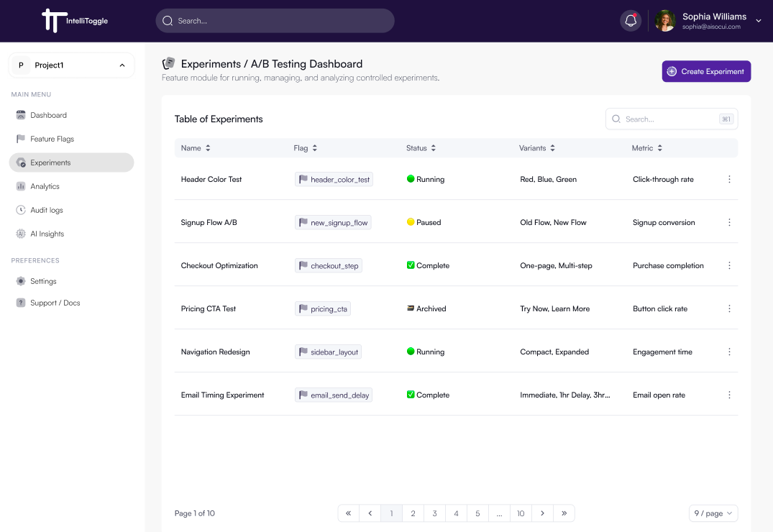This screenshot has height=532, width=773.
Task: Open Feature Flags in sidebar
Action: [52, 139]
